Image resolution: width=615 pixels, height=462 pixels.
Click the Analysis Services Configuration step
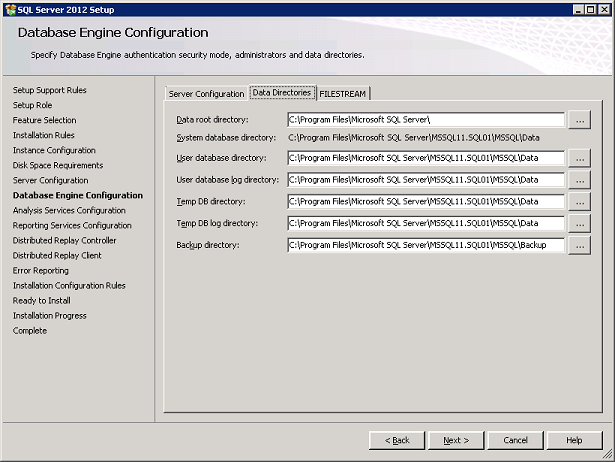(x=69, y=211)
